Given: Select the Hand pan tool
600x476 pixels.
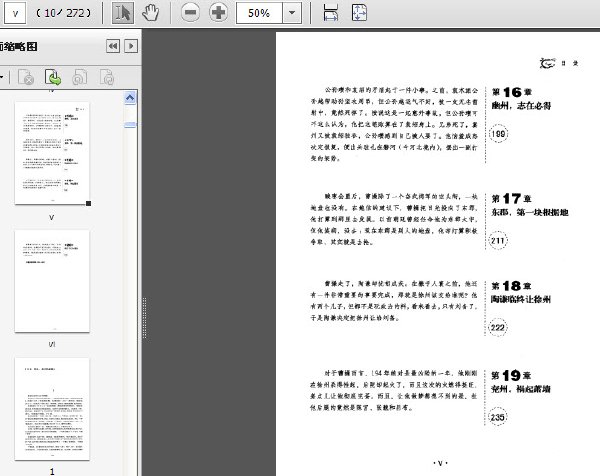Looking at the screenshot, I should pyautogui.click(x=150, y=13).
